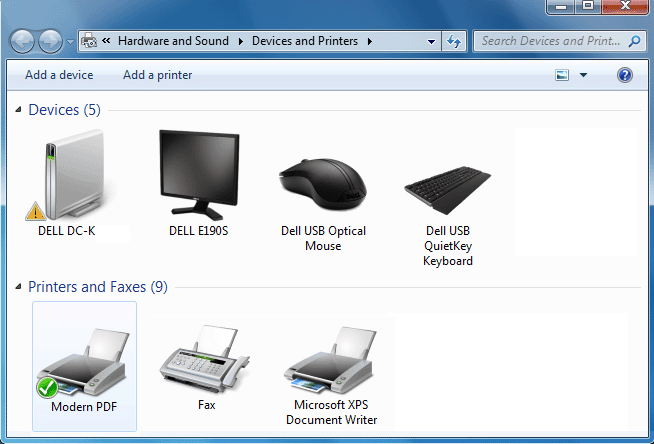Click the Fax label text
This screenshot has width=654, height=444.
point(206,405)
